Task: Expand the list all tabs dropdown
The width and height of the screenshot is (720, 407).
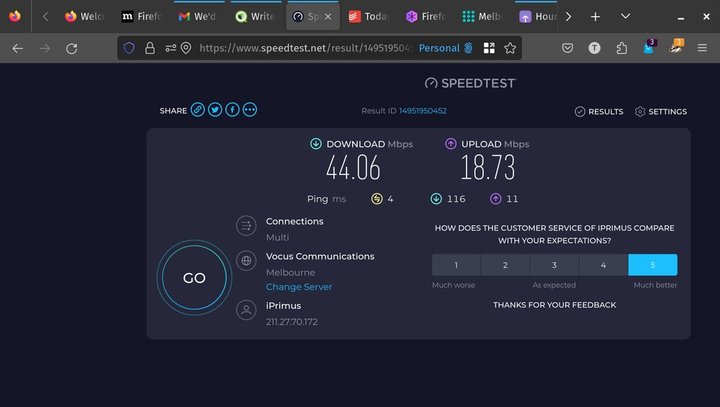Action: coord(625,17)
